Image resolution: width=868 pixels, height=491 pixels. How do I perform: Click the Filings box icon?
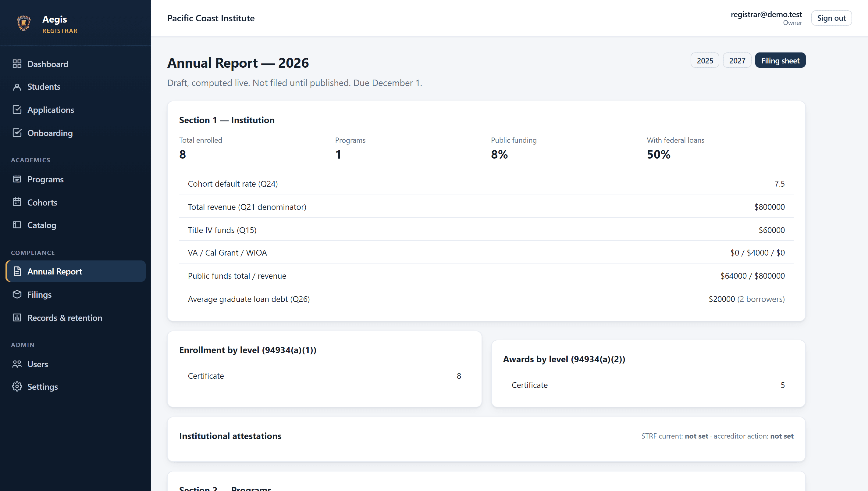[17, 294]
